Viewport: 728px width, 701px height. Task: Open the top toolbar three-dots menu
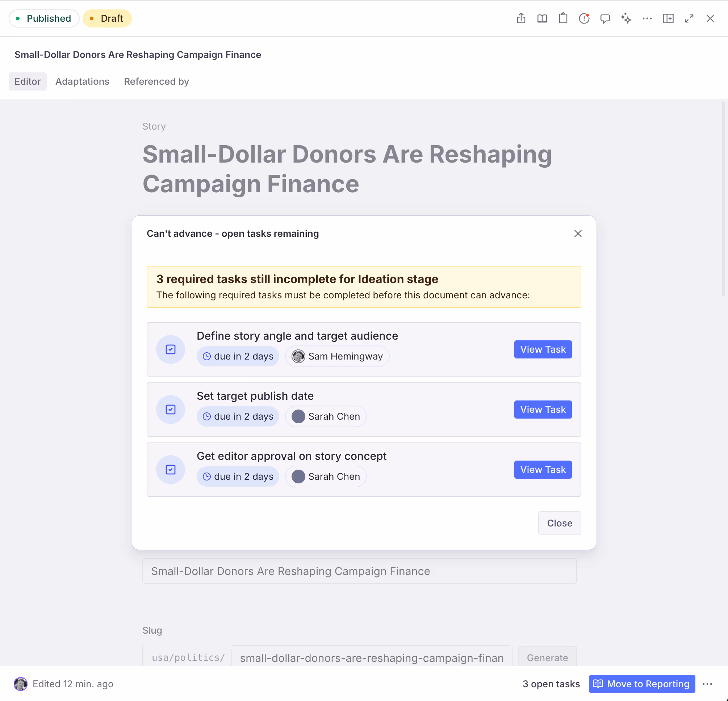(647, 18)
